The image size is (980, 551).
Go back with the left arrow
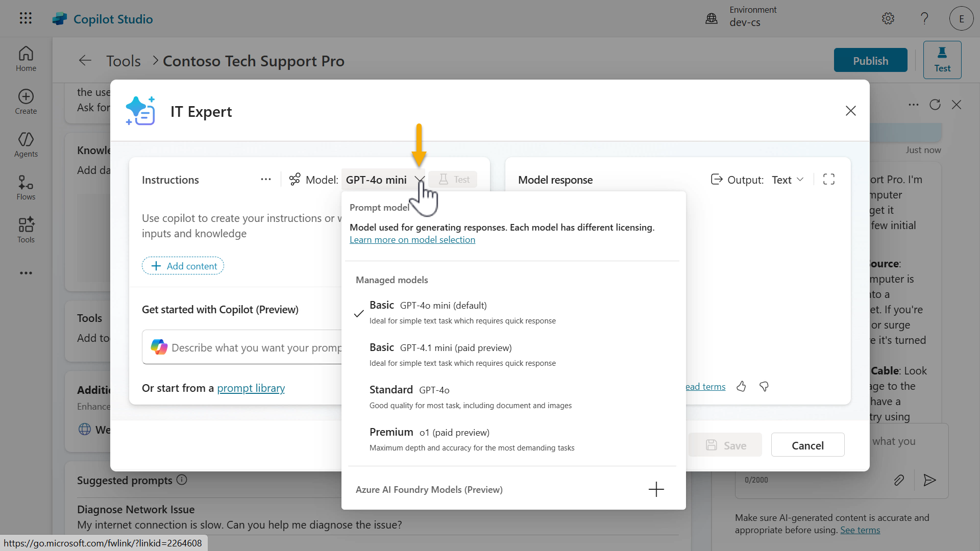point(85,61)
